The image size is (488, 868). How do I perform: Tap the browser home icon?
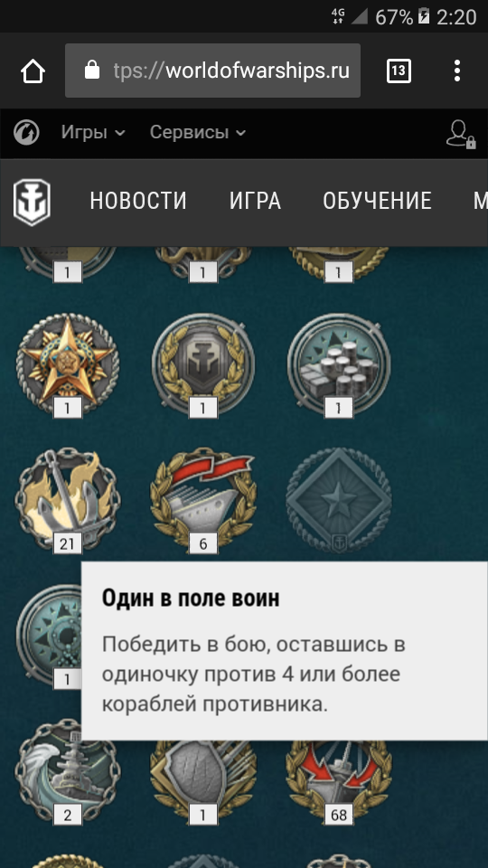pos(33,71)
